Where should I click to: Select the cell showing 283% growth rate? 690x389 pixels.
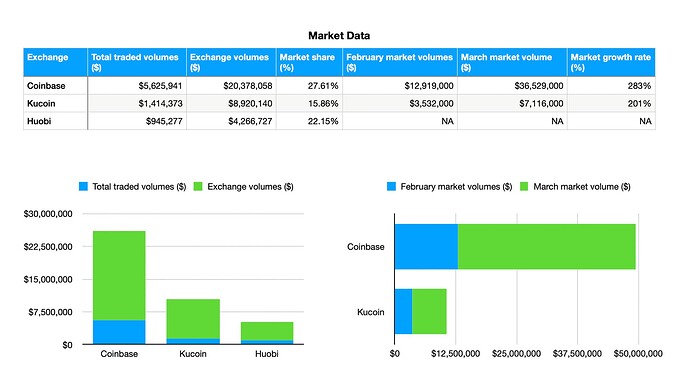[611, 86]
